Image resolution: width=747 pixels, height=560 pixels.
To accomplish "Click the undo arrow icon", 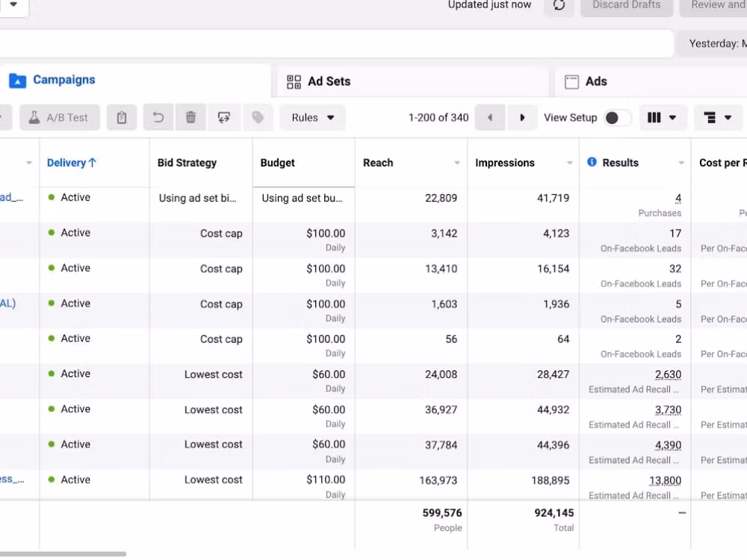I will click(158, 118).
